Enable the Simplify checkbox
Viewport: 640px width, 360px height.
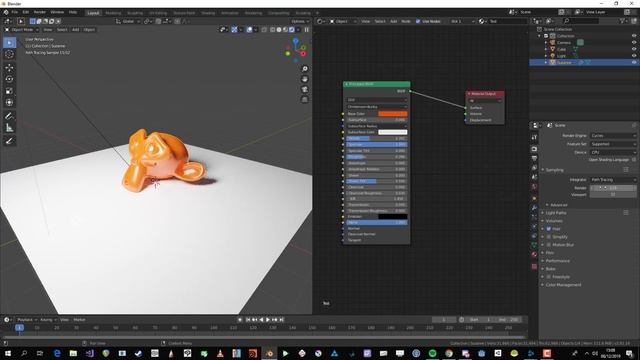(x=549, y=237)
